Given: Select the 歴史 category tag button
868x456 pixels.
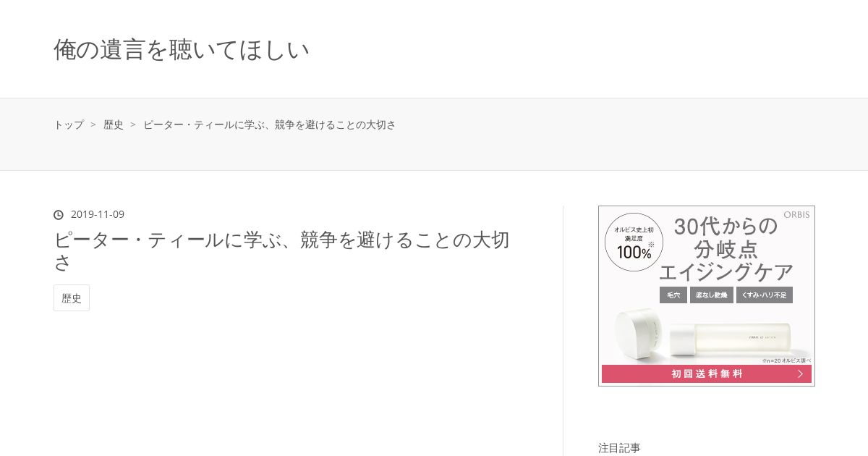Looking at the screenshot, I should 72,298.
